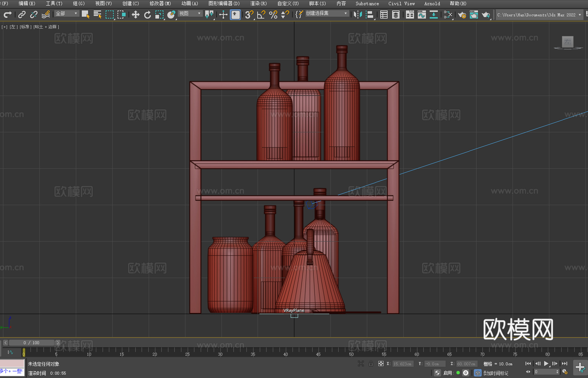Open the Substance menu
This screenshot has width=588, height=378.
point(367,3)
